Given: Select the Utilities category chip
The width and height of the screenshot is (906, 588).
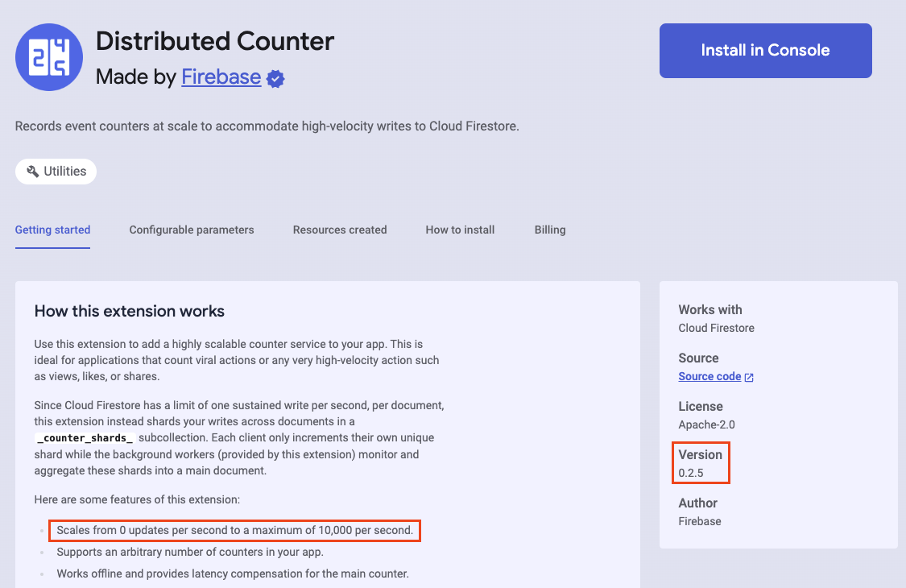Looking at the screenshot, I should pyautogui.click(x=56, y=171).
